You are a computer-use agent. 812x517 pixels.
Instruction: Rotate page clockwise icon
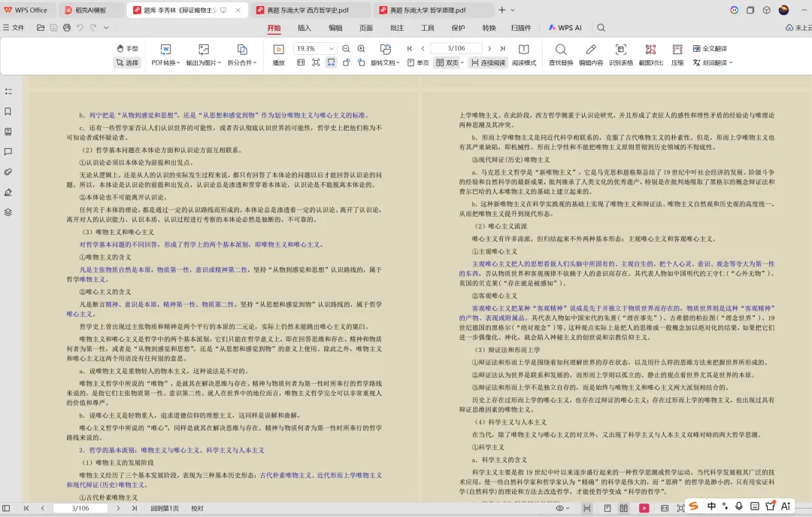click(362, 62)
